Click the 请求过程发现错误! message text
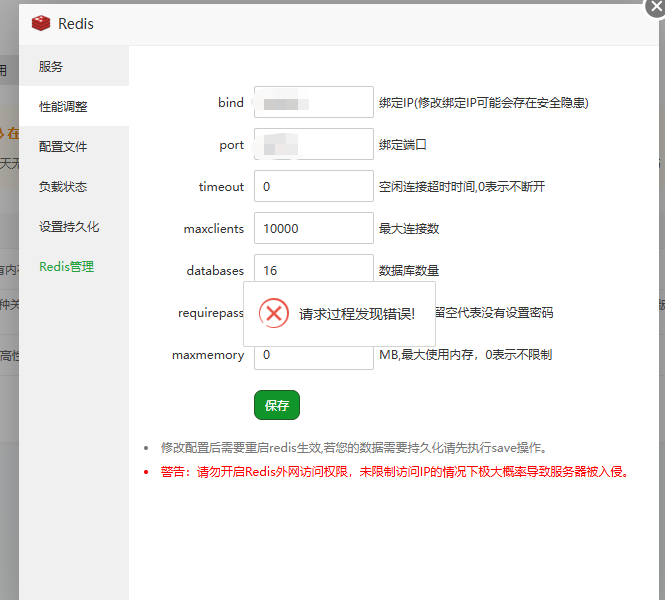Viewport: 665px width, 600px height. pyautogui.click(x=357, y=314)
